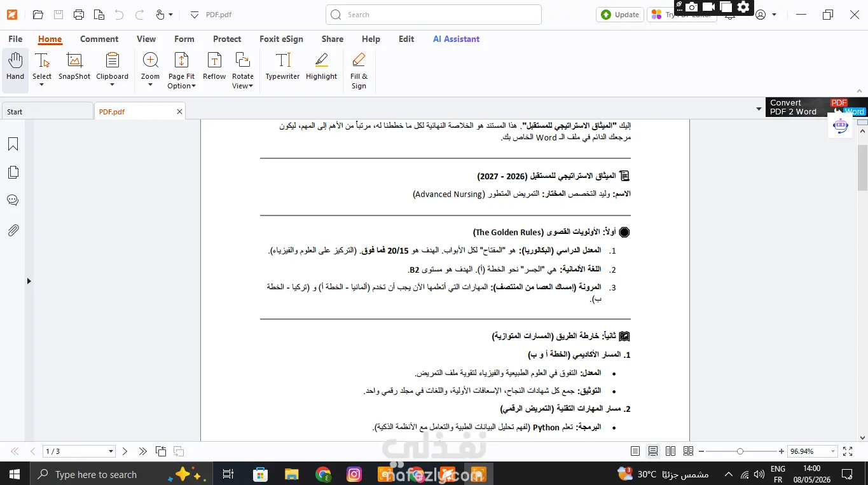Switch to the Comment tab

99,39
